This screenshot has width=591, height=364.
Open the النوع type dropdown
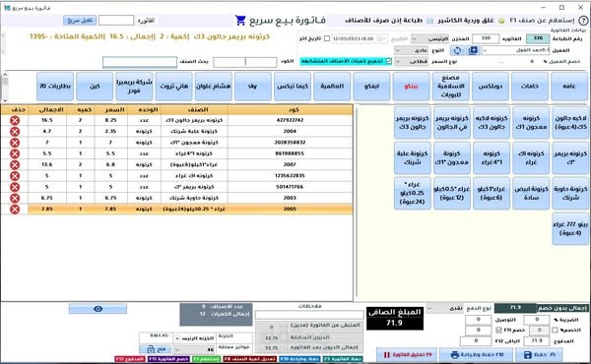coord(398,50)
